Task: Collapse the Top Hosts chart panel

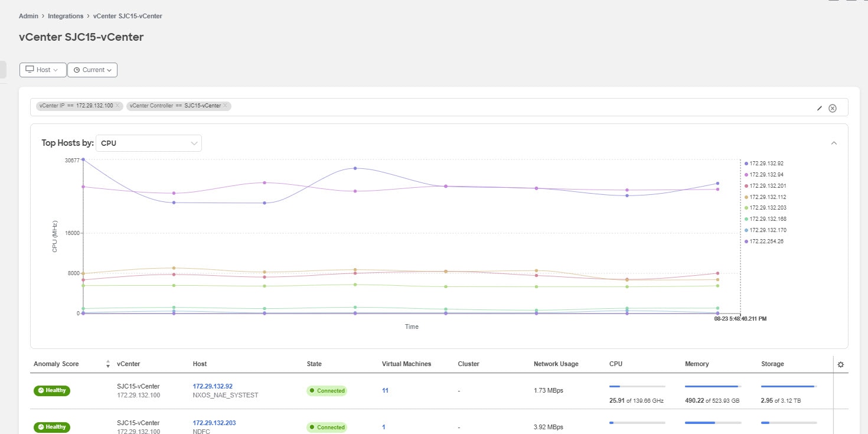Action: [834, 143]
